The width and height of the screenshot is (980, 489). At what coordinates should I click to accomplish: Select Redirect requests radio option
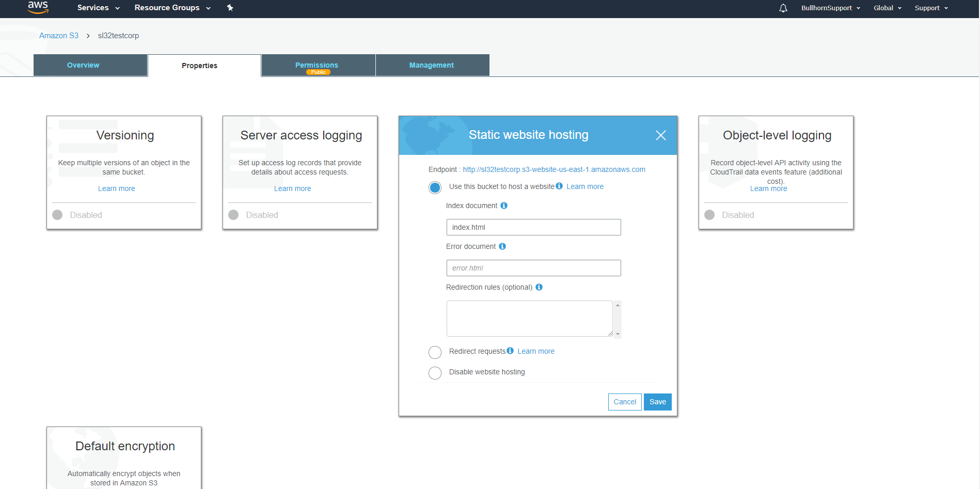pos(435,352)
